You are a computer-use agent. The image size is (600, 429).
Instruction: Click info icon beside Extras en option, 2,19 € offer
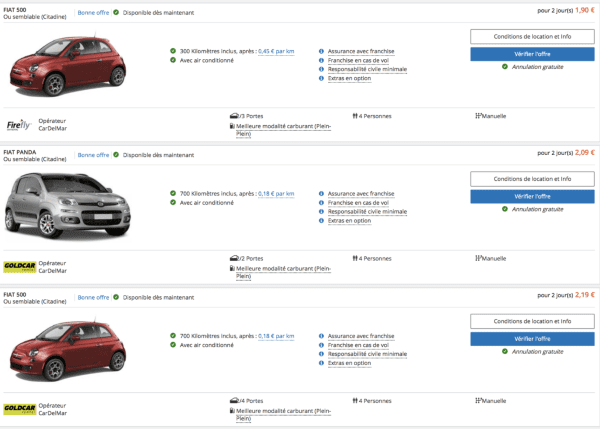point(321,363)
